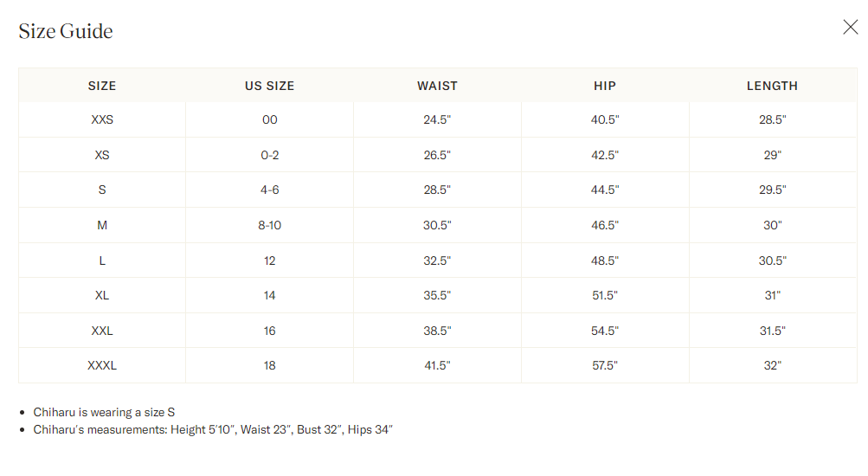Select the WAIST column header
The image size is (868, 476).
click(x=437, y=86)
